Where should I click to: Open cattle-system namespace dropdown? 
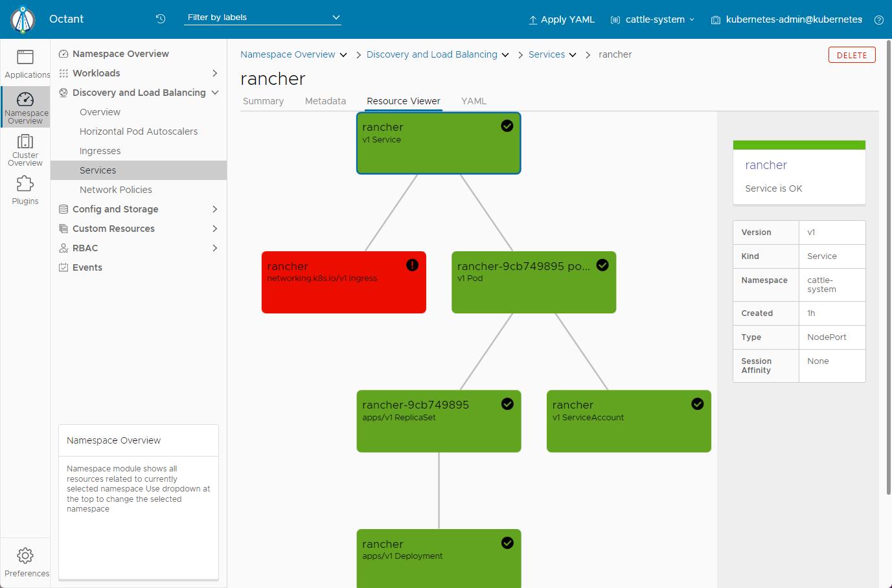point(654,19)
